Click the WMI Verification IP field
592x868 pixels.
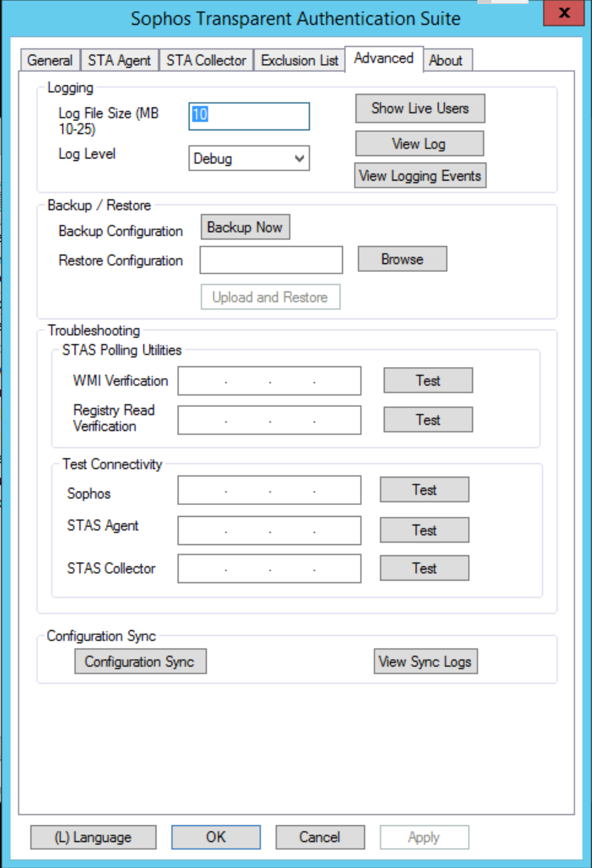point(269,381)
